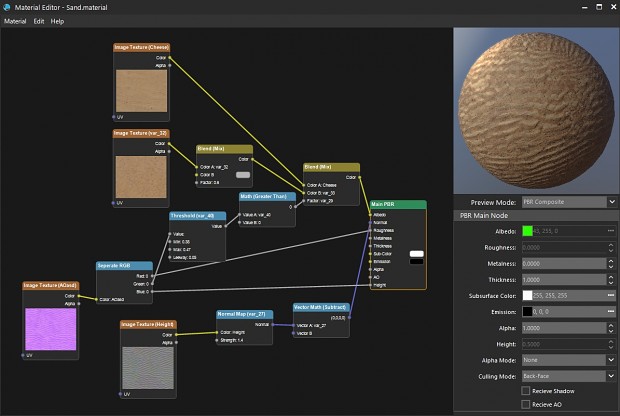Click the Color: AOasd input socket on Seperate RGB
The width and height of the screenshot is (620, 416).
96,299
